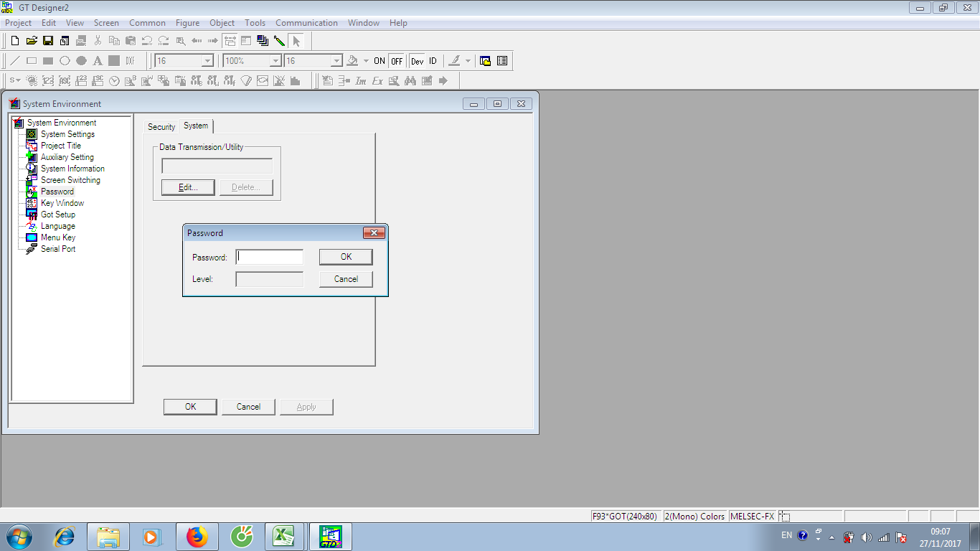The image size is (980, 551).
Task: Click Cancel in the Password dialog
Action: point(346,279)
